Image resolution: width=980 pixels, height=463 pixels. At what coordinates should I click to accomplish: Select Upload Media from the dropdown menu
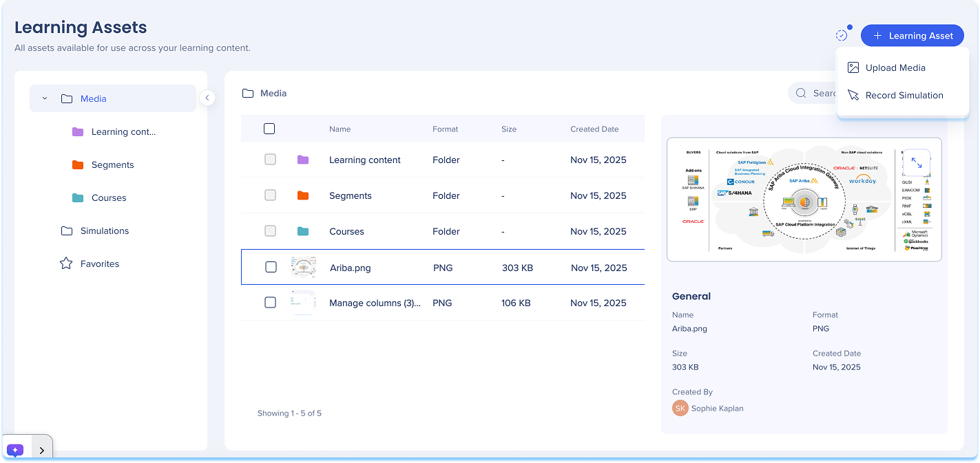tap(895, 67)
